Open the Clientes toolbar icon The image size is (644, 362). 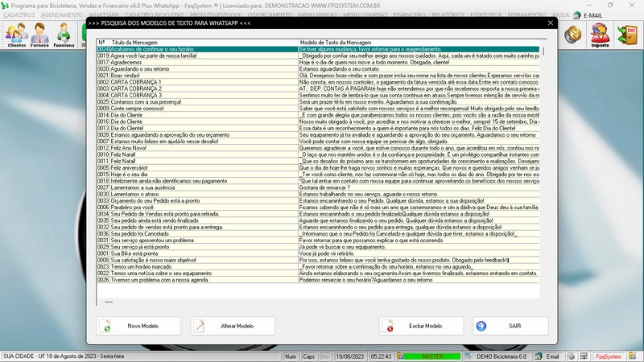click(x=17, y=35)
